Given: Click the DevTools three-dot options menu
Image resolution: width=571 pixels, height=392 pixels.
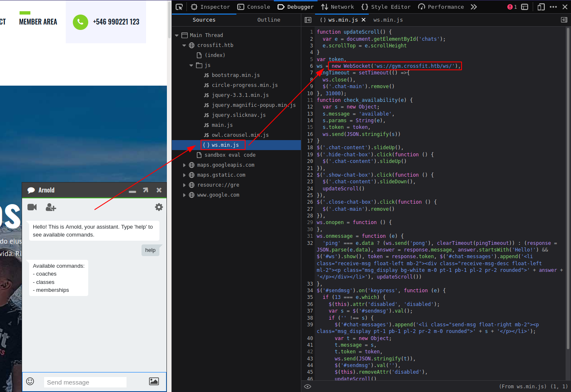Looking at the screenshot, I should point(553,7).
